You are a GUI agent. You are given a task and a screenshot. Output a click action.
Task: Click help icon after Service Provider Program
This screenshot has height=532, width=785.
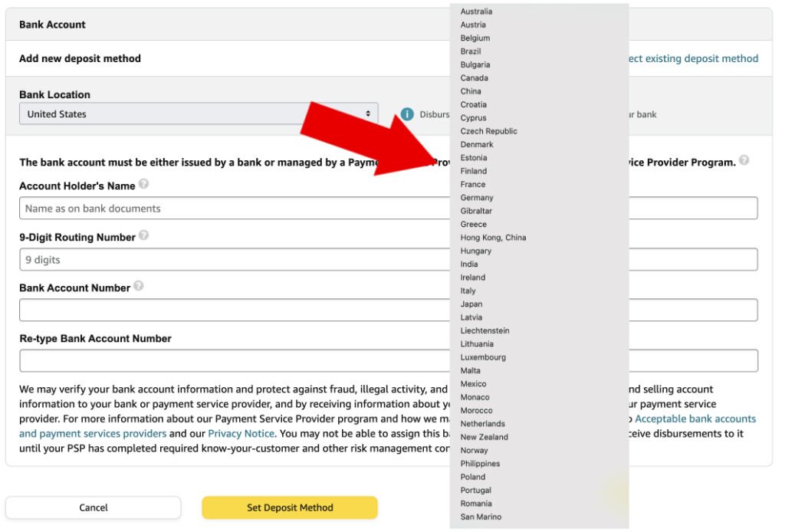tap(744, 161)
